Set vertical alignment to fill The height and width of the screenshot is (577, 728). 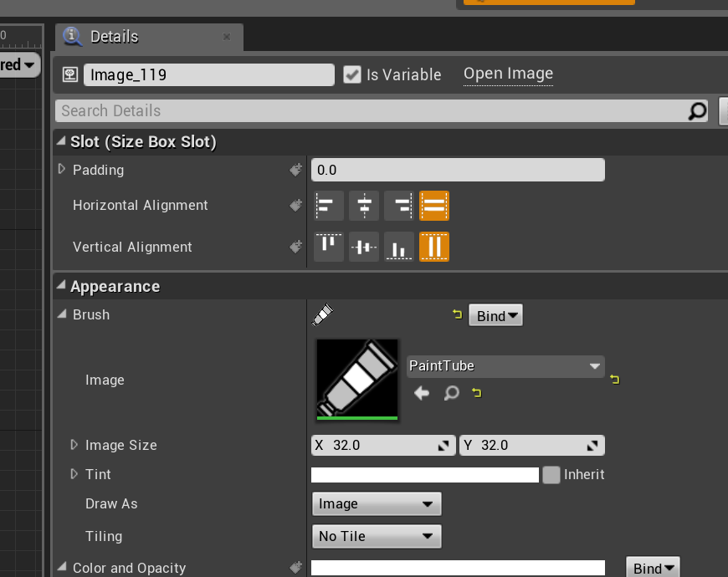(x=434, y=247)
